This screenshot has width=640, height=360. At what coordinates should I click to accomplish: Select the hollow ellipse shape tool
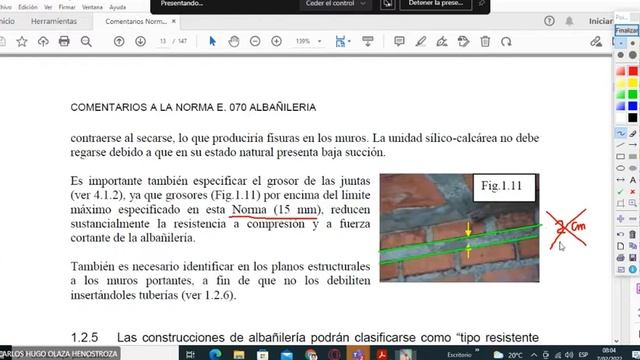tap(620, 168)
